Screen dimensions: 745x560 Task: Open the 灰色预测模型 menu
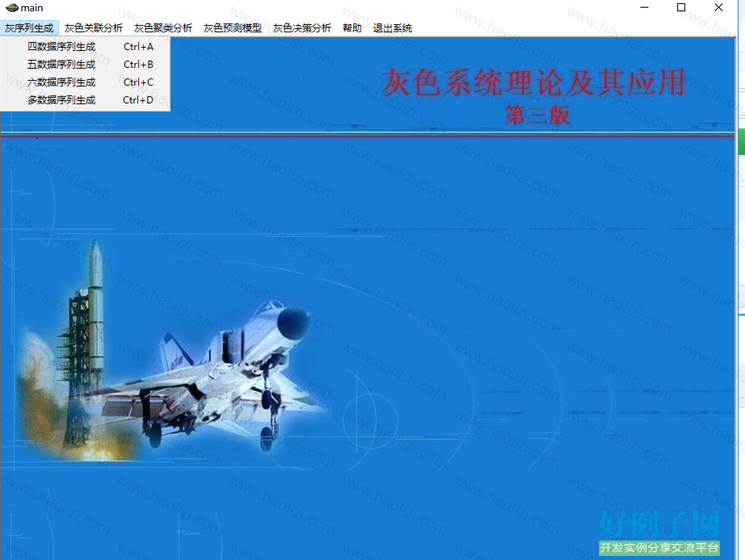pyautogui.click(x=232, y=28)
